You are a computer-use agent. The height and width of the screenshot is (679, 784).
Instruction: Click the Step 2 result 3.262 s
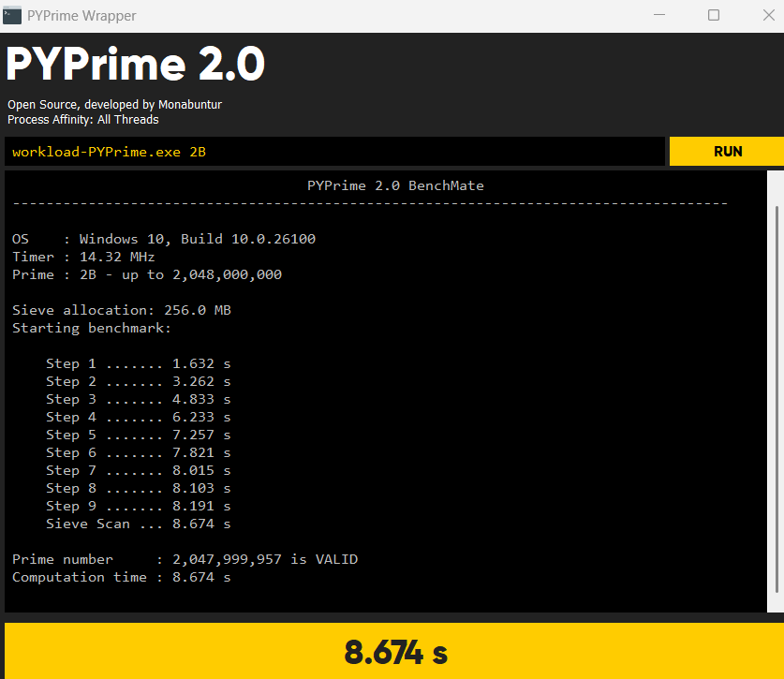[139, 381]
